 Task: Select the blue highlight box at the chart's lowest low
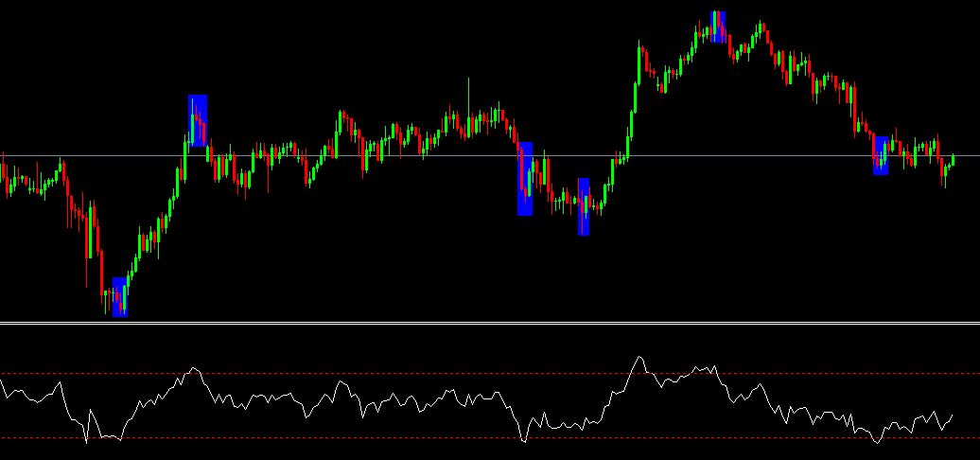point(120,297)
